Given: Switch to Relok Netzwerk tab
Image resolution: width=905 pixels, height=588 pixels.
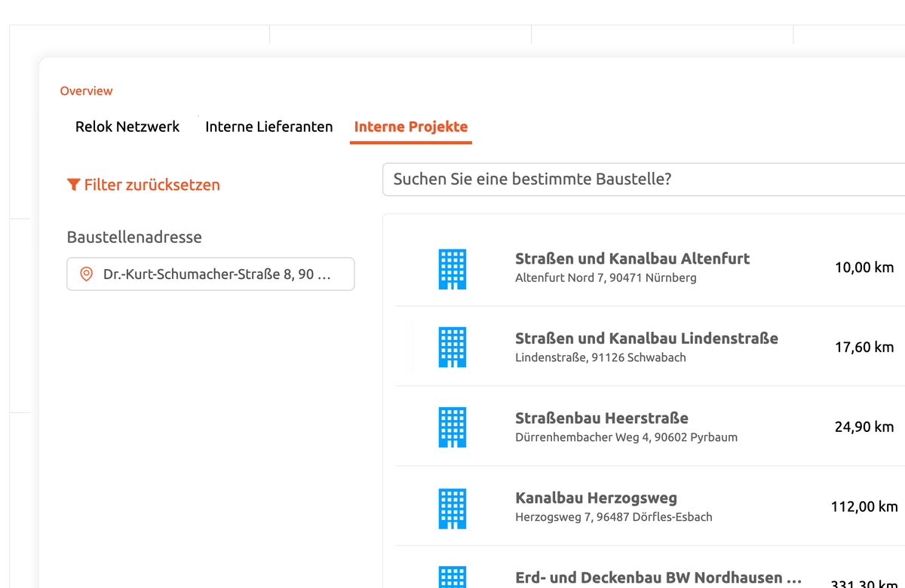Looking at the screenshot, I should 127,127.
